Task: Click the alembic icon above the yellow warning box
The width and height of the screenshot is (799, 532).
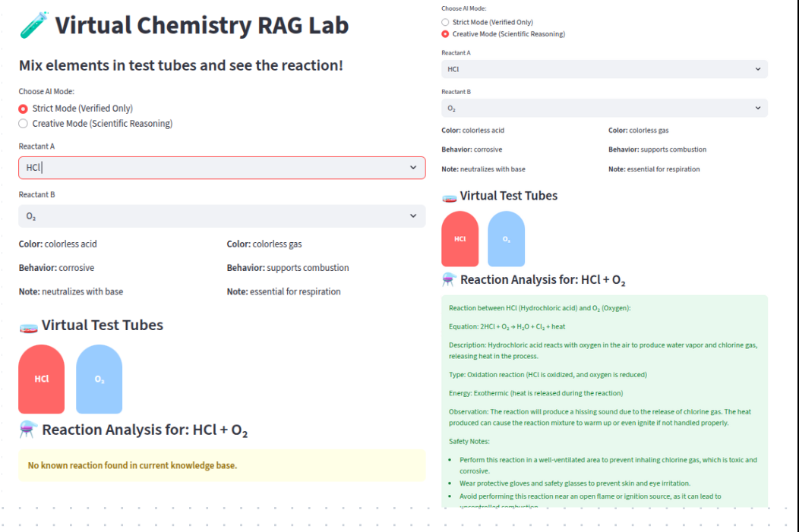Action: (28, 430)
